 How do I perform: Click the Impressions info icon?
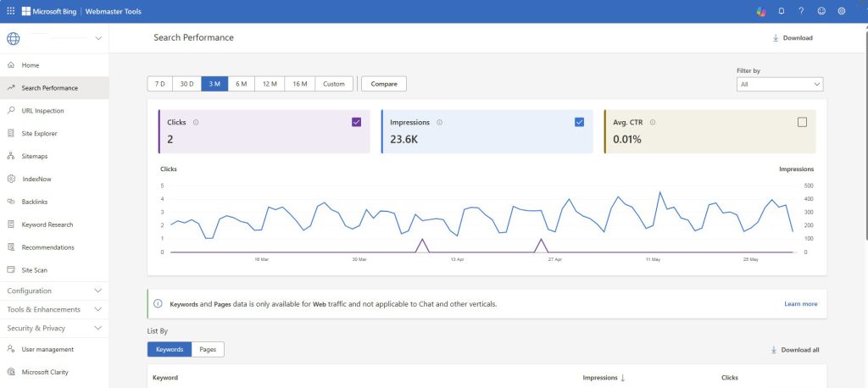[x=439, y=123]
